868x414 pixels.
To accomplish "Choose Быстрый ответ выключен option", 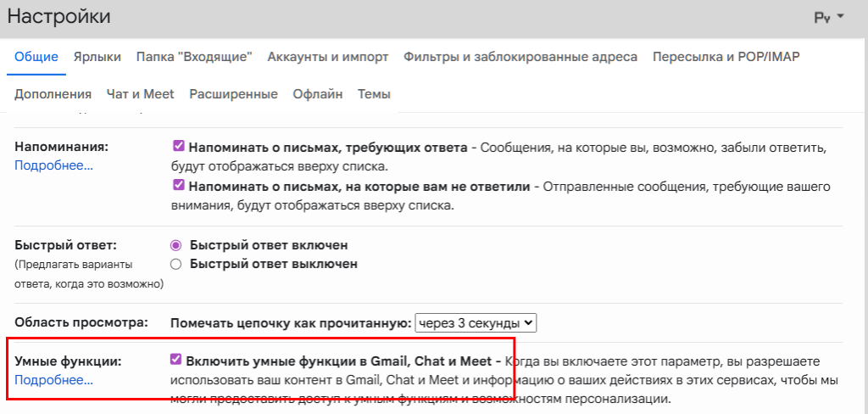I will point(176,264).
